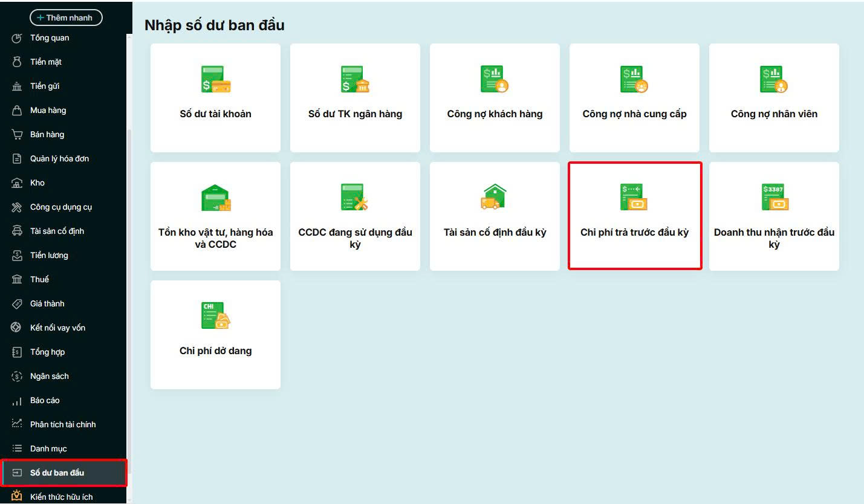Open Tổng hợp in the sidebar

coord(48,352)
